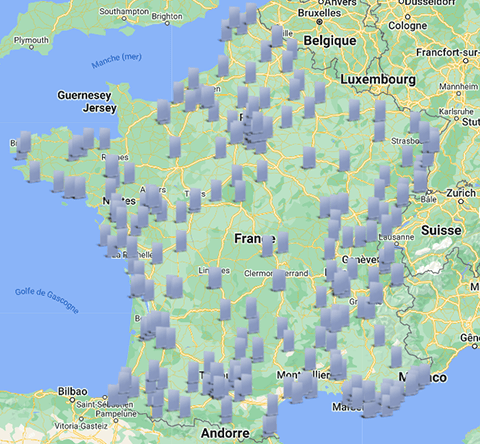The height and width of the screenshot is (444, 480).
Task: Click the Manche (mer) sea label
Action: (x=117, y=60)
